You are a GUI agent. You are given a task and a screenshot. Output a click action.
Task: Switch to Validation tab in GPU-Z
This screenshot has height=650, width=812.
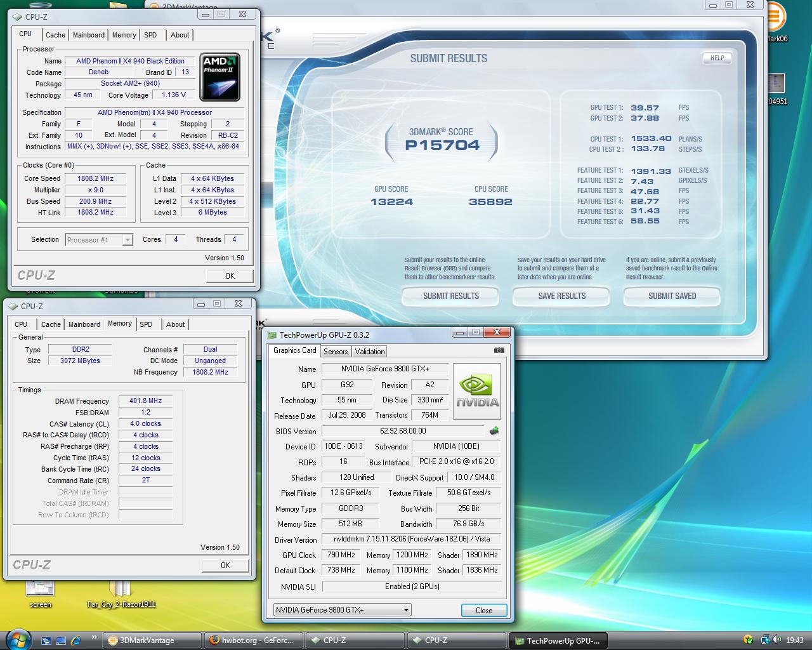[370, 352]
